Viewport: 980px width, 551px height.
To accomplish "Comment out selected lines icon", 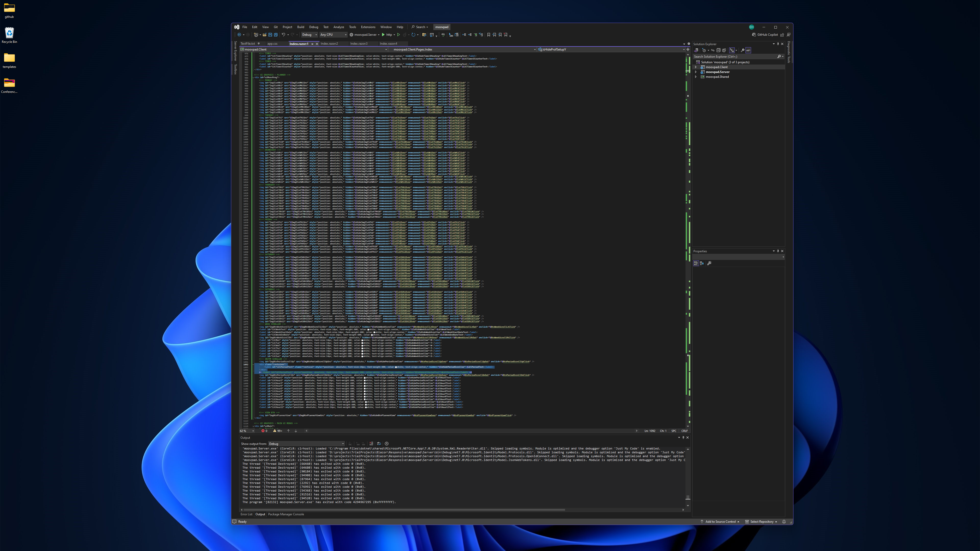I will (475, 35).
